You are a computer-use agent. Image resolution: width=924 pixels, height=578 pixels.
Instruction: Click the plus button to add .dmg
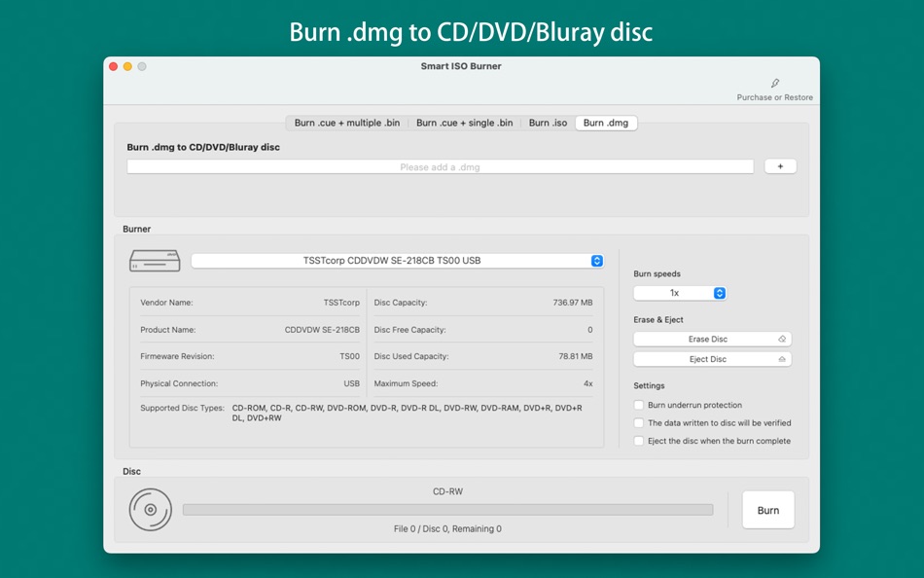(x=780, y=166)
